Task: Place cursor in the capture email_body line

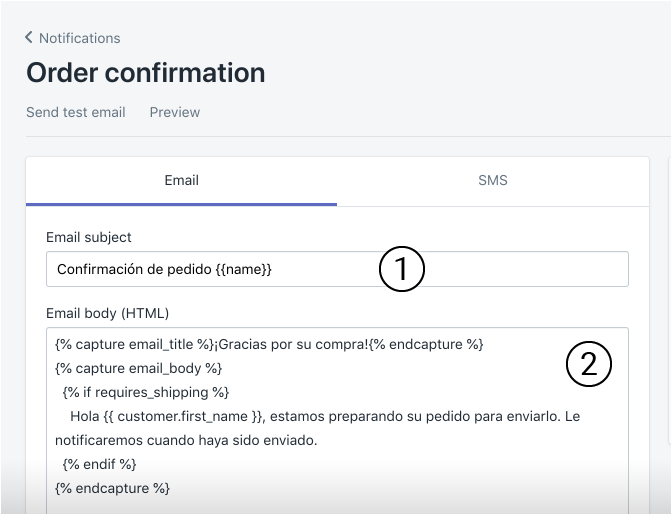Action: (x=139, y=368)
